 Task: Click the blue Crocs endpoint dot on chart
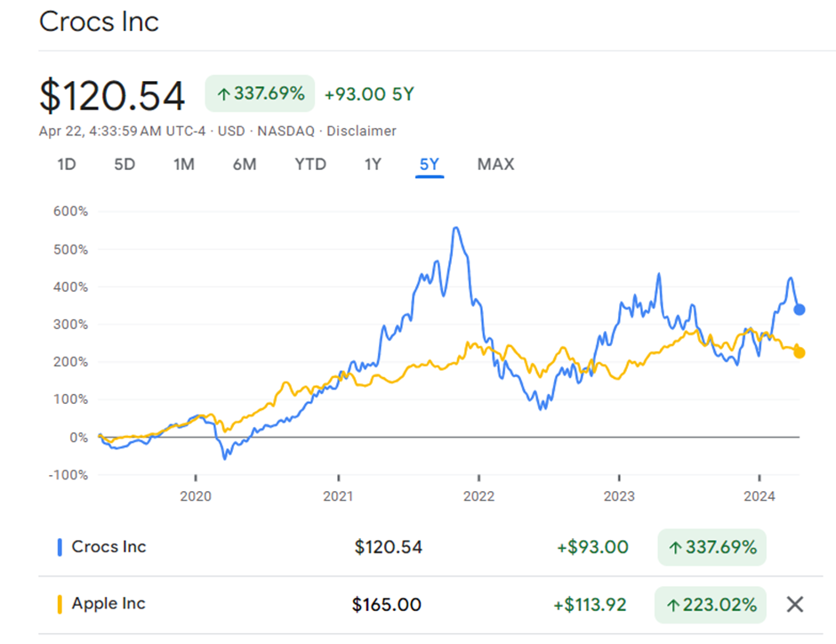tap(800, 310)
